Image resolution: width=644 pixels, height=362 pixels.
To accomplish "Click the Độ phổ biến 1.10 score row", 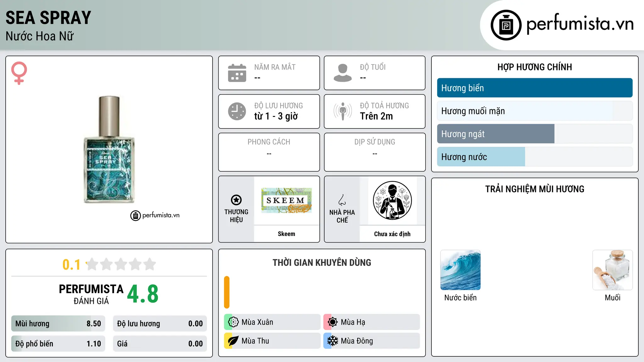I will pos(58,344).
